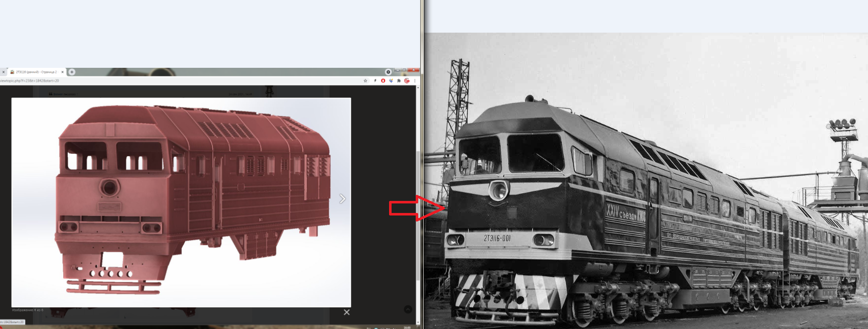Image resolution: width=868 pixels, height=329 pixels.
Task: Close the partially visible leftmost tab
Action: [3, 72]
